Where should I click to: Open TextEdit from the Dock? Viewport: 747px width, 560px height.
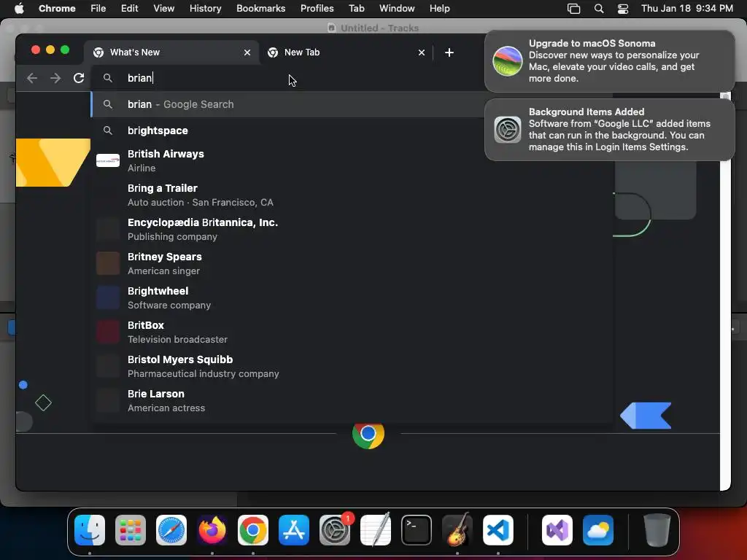pyautogui.click(x=376, y=530)
